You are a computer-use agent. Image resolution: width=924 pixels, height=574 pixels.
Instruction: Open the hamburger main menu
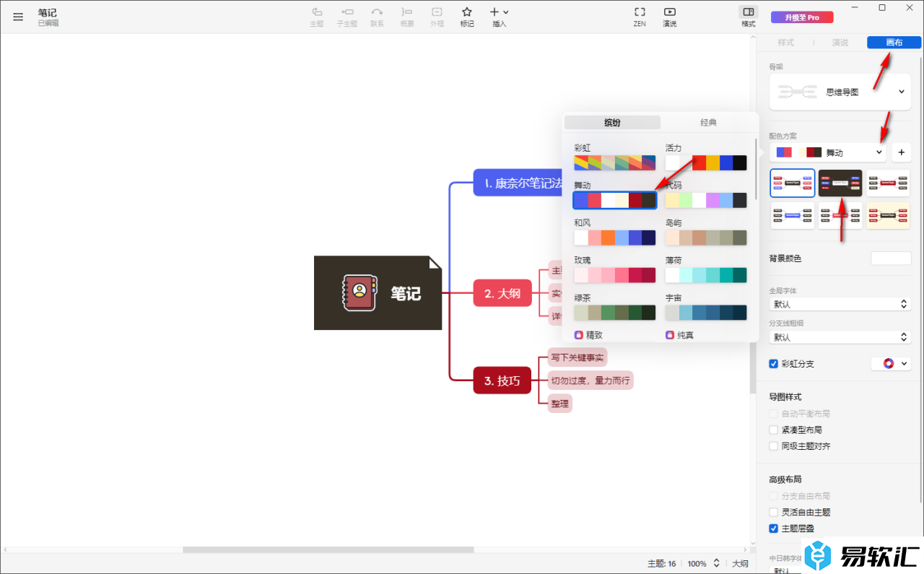tap(18, 17)
